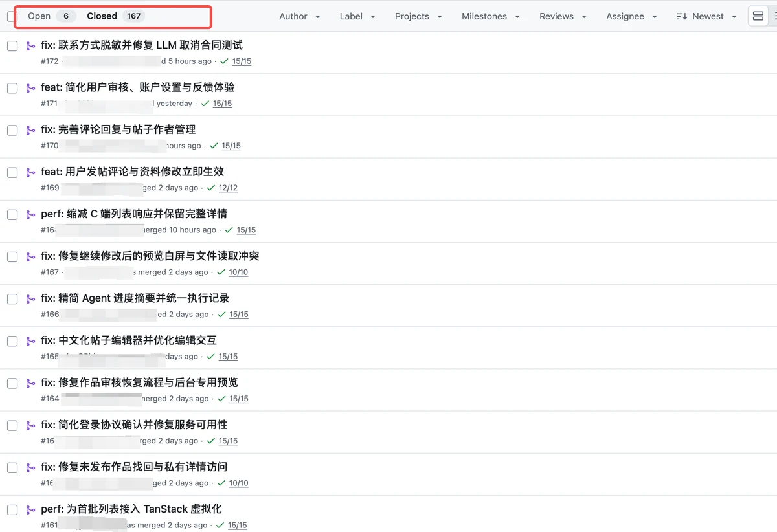The height and width of the screenshot is (532, 777).
Task: Click the check status icon on #164
Action: tap(221, 399)
